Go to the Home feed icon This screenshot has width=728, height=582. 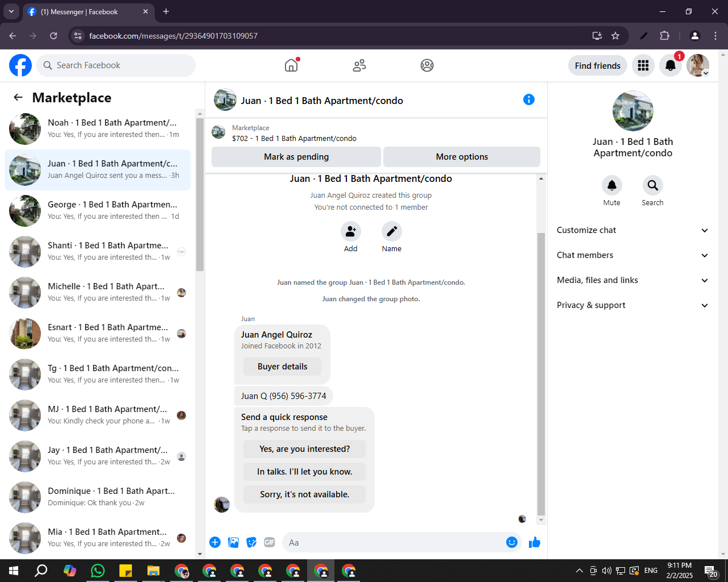(291, 65)
